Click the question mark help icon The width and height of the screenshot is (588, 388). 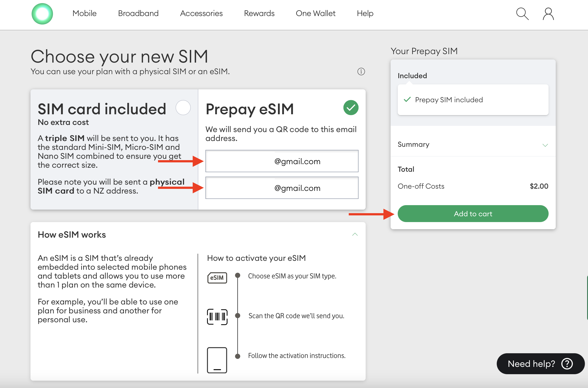click(x=567, y=363)
